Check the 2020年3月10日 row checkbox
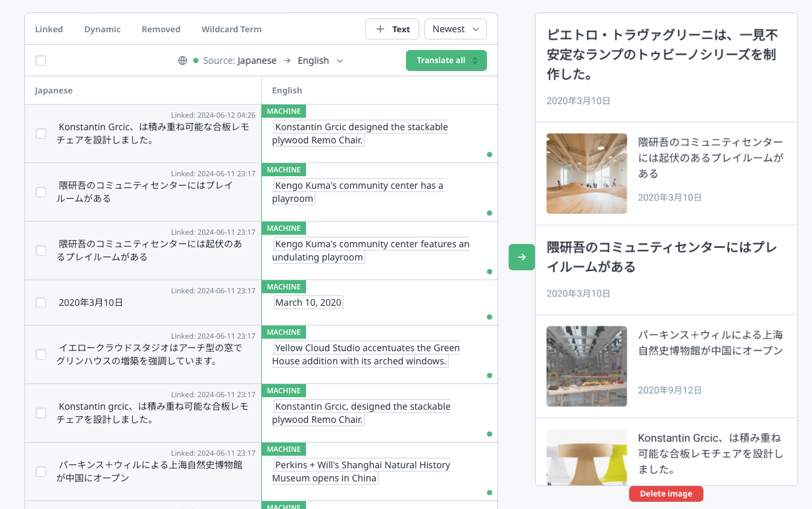 click(x=41, y=303)
